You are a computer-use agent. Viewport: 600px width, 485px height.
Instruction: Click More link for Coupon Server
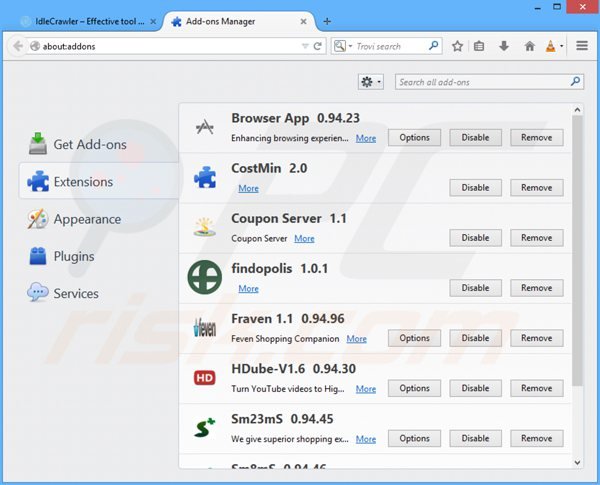coord(304,238)
